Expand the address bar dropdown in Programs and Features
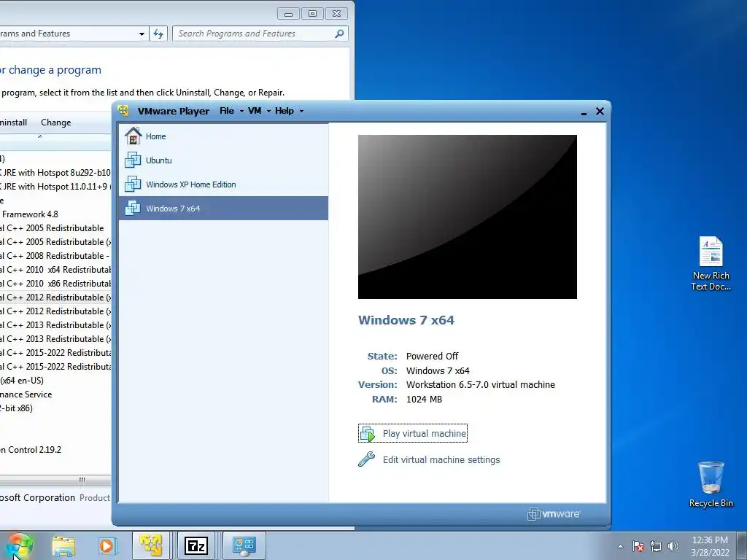The image size is (747, 560). tap(142, 34)
